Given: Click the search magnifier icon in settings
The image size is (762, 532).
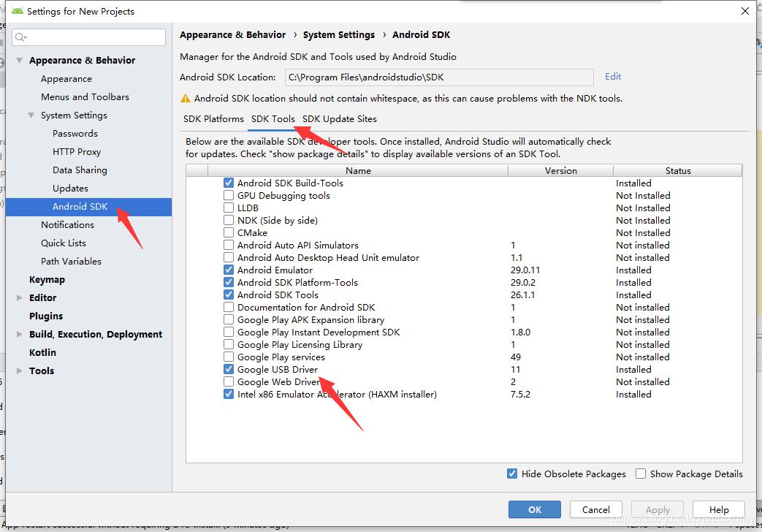Looking at the screenshot, I should click(x=20, y=37).
